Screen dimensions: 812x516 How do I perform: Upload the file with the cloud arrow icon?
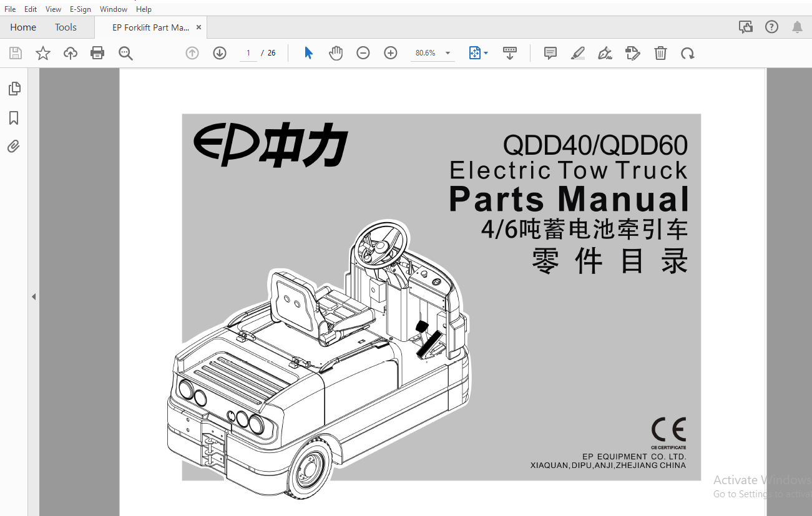71,53
